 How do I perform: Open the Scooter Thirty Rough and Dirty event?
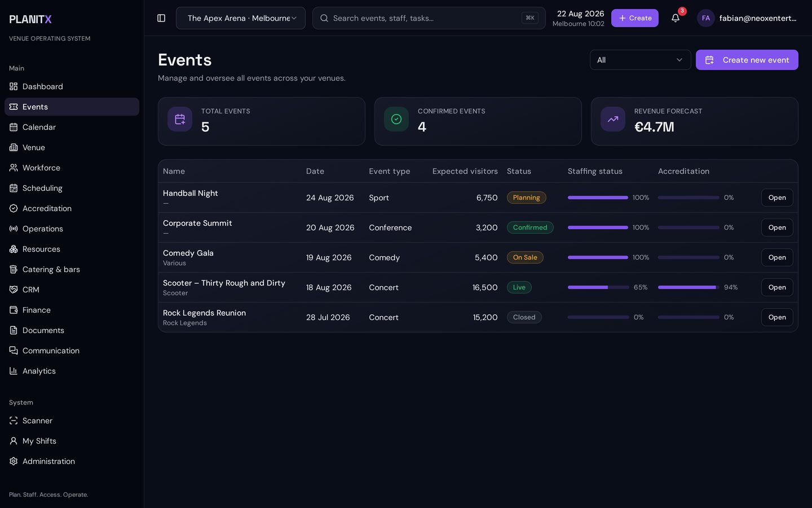777,287
